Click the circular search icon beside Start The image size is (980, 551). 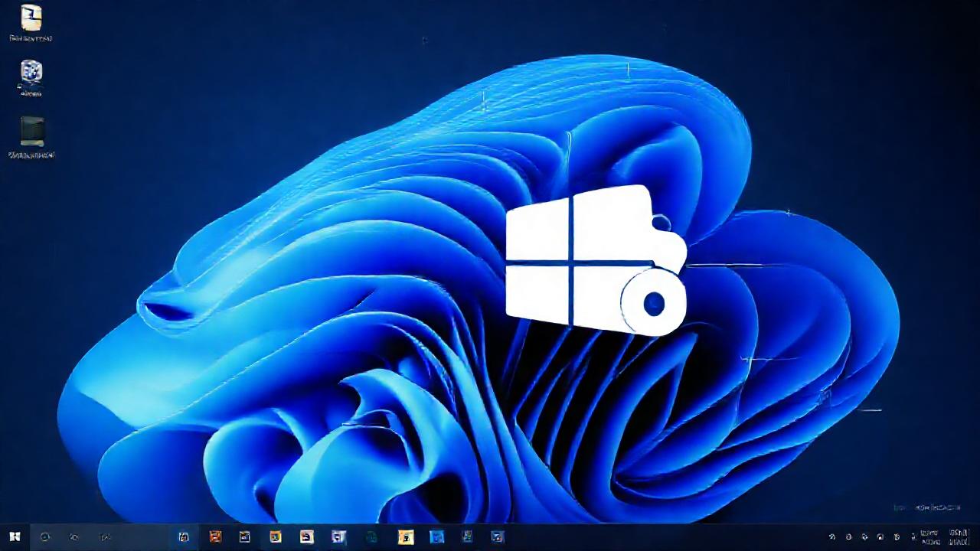(44, 537)
